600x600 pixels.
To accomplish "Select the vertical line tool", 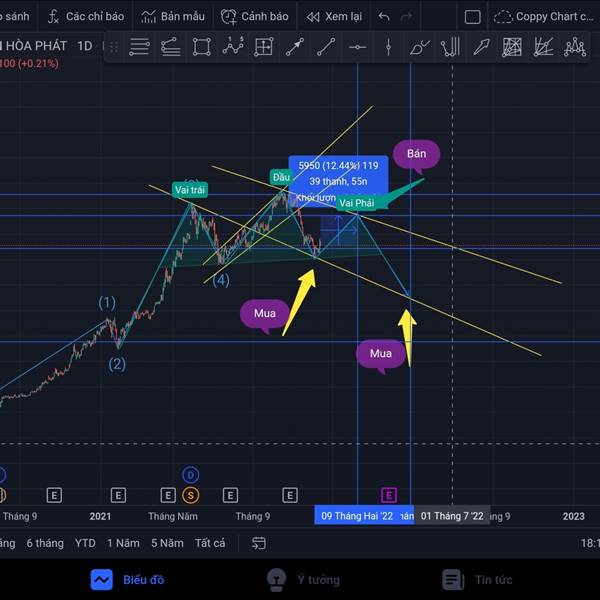I will click(x=388, y=47).
